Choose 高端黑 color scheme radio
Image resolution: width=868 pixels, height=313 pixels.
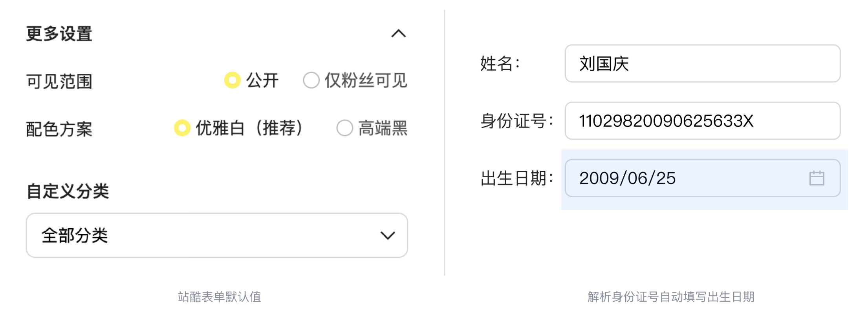345,128
